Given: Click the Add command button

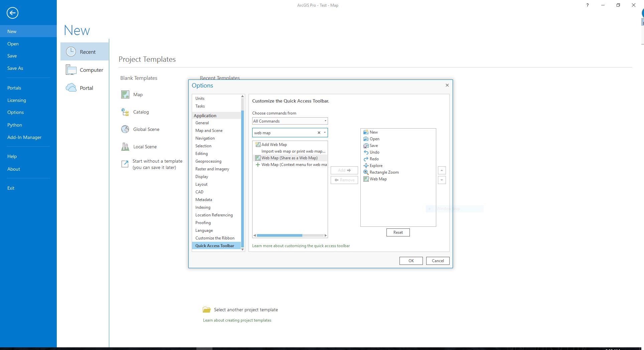Looking at the screenshot, I should click(x=344, y=170).
